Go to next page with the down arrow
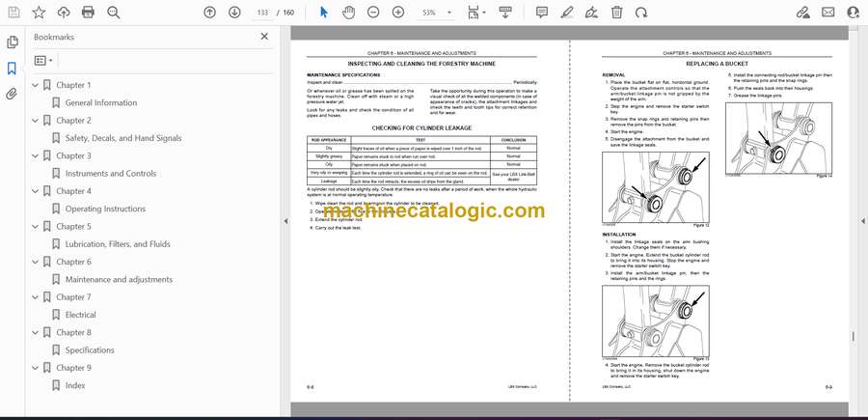 [x=234, y=13]
